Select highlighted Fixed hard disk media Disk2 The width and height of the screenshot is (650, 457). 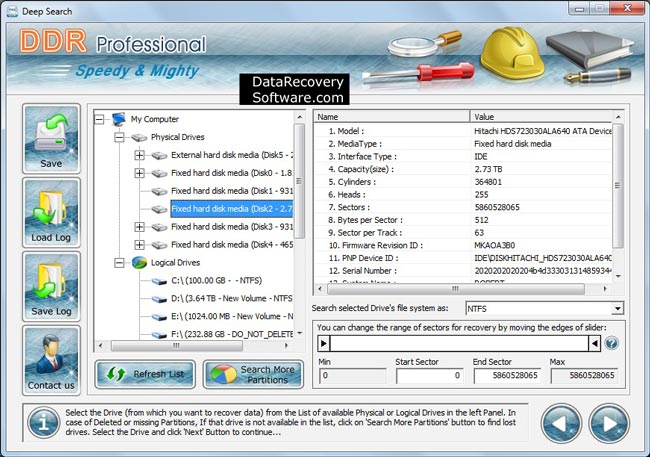point(232,209)
